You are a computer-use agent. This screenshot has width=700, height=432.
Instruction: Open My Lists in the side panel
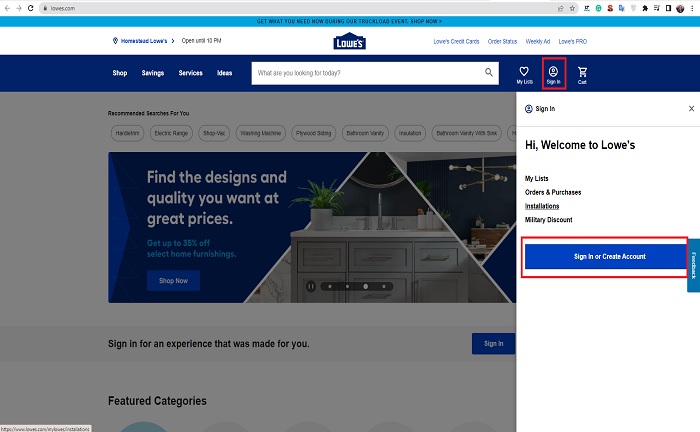tap(537, 179)
